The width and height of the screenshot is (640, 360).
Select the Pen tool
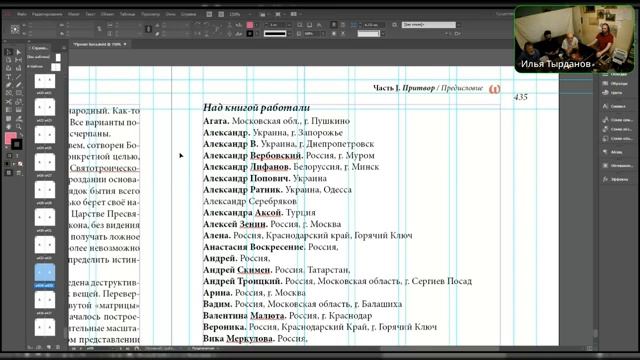tap(9, 85)
